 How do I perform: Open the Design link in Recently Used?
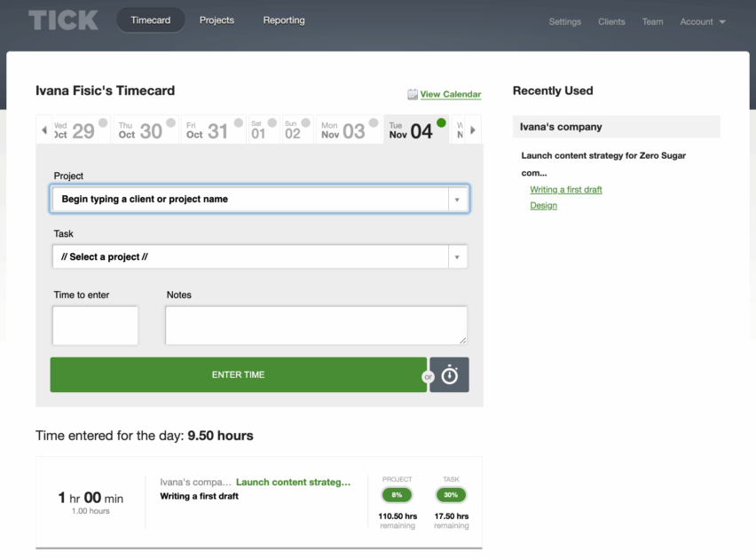click(x=543, y=205)
